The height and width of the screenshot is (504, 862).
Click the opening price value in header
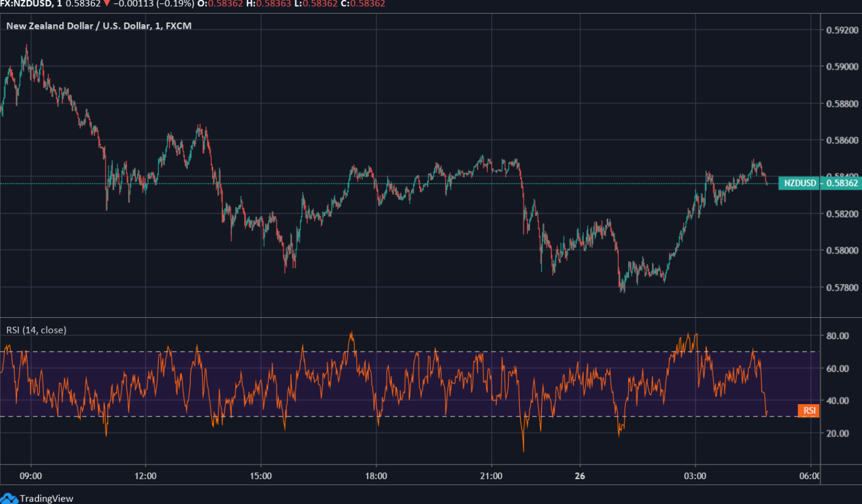(x=225, y=3)
